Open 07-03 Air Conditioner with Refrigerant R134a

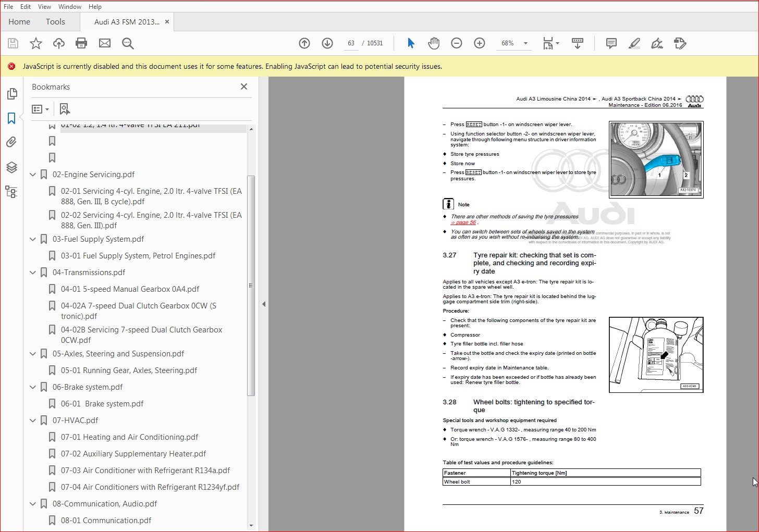(x=145, y=471)
